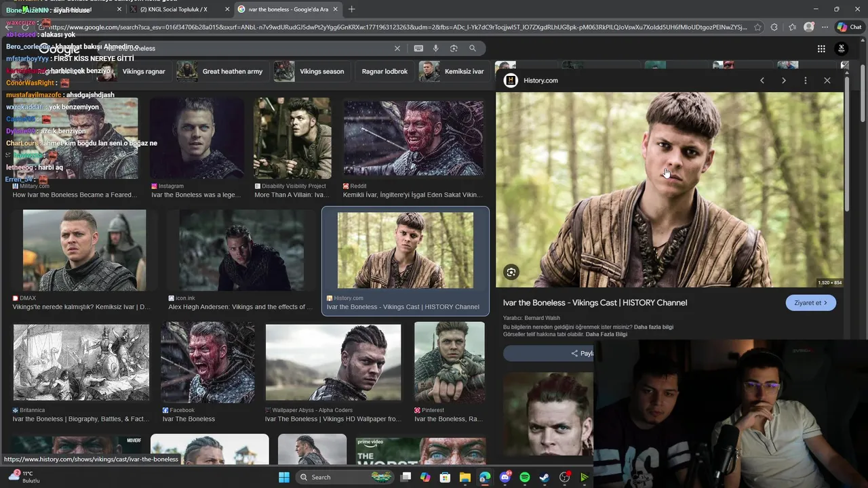Open first Daha fazla bilgi link
The width and height of the screenshot is (868, 488).
(x=654, y=327)
